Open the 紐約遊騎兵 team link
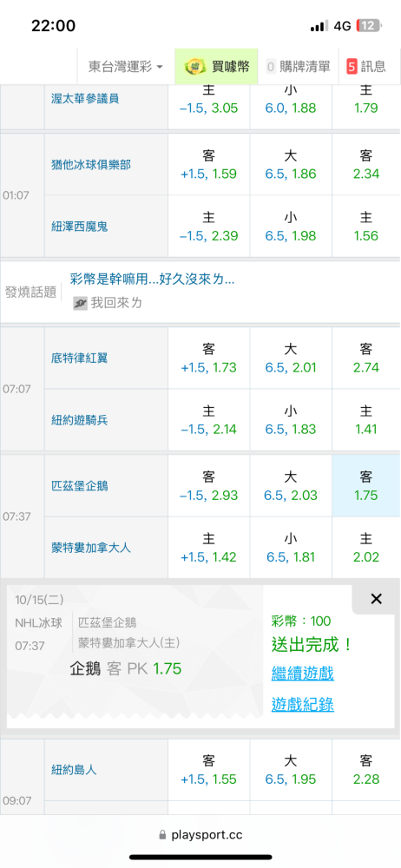 click(80, 420)
